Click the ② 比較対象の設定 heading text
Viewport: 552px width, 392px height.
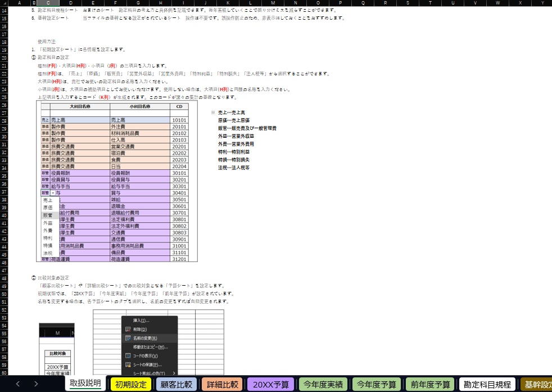51,278
